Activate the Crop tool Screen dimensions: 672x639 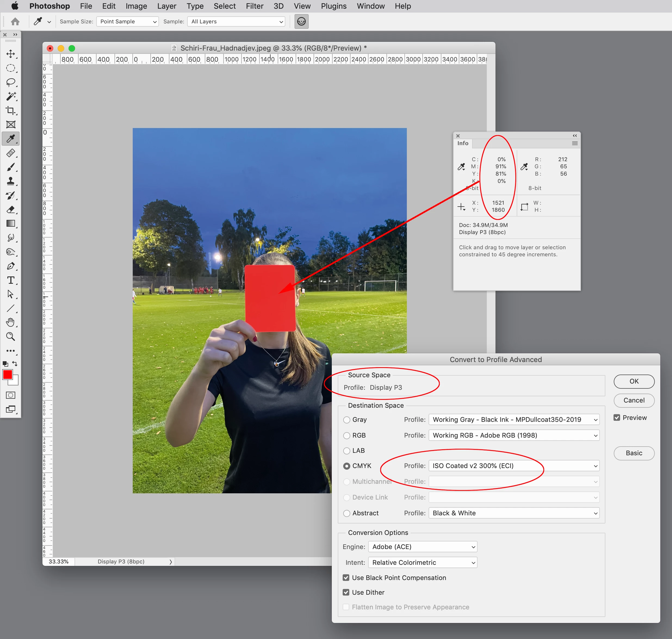click(11, 110)
